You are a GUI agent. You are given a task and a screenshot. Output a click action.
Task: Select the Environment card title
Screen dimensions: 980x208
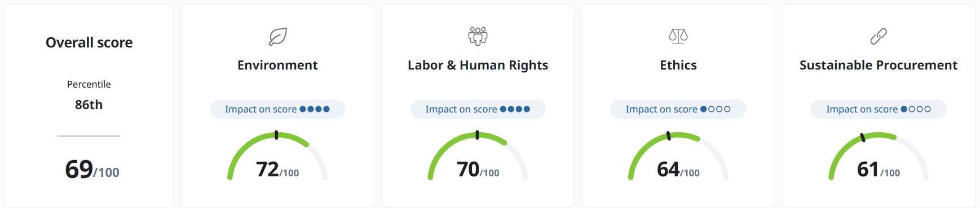coord(277,65)
